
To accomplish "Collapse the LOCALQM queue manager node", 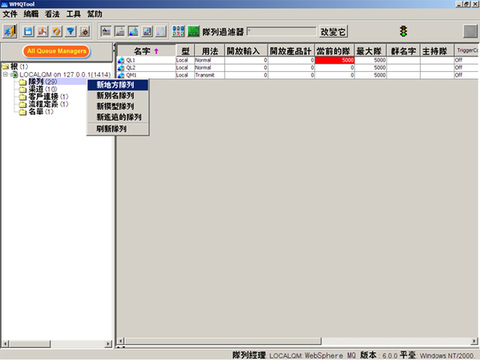I will [x=6, y=74].
